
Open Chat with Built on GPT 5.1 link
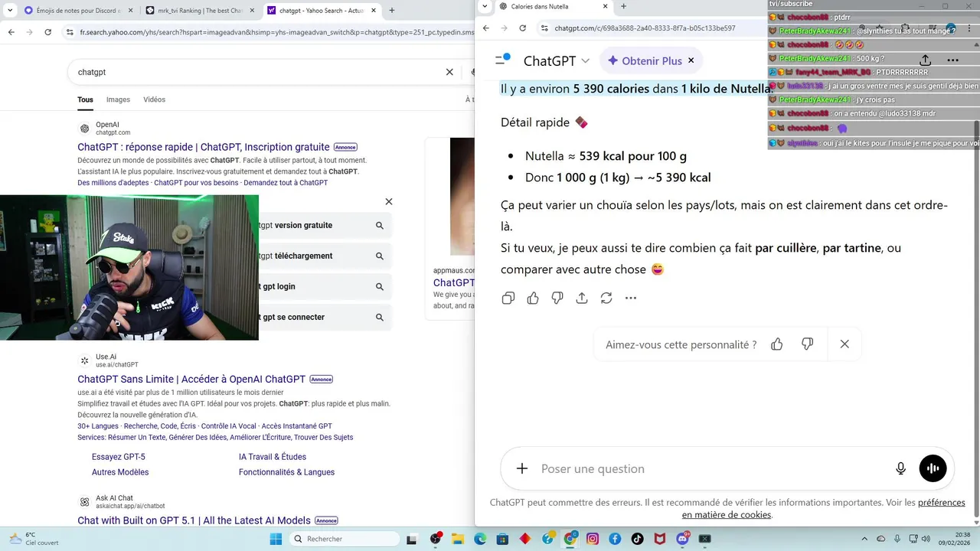[x=194, y=520]
